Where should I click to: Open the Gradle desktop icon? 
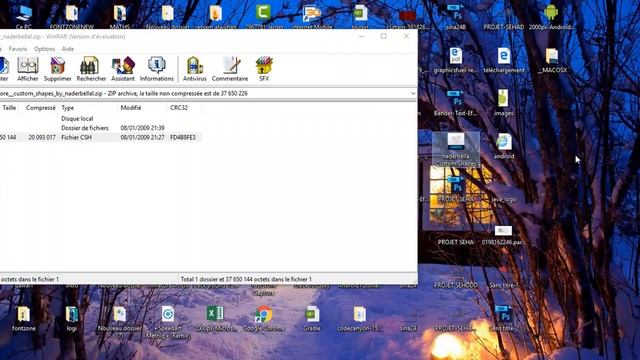coord(312,318)
